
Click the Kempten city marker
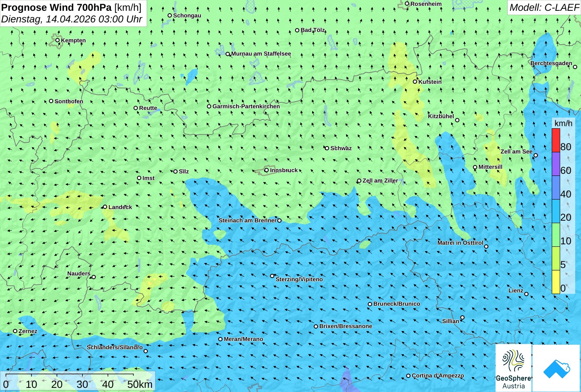pyautogui.click(x=57, y=40)
